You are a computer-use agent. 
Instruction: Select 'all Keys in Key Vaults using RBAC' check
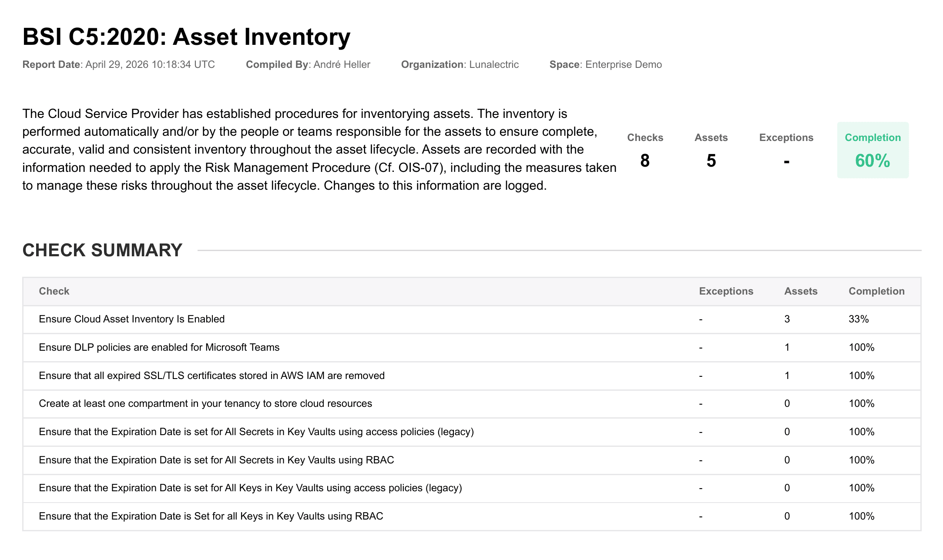tap(472, 516)
